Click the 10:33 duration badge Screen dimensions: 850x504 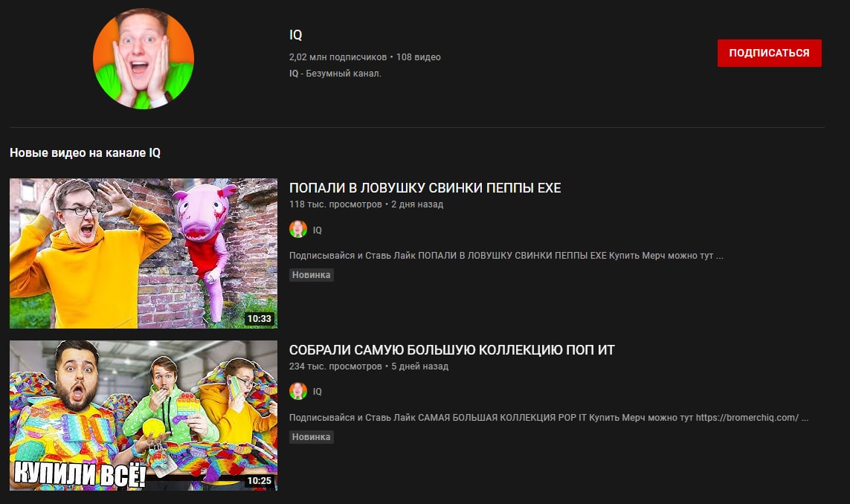[x=259, y=319]
